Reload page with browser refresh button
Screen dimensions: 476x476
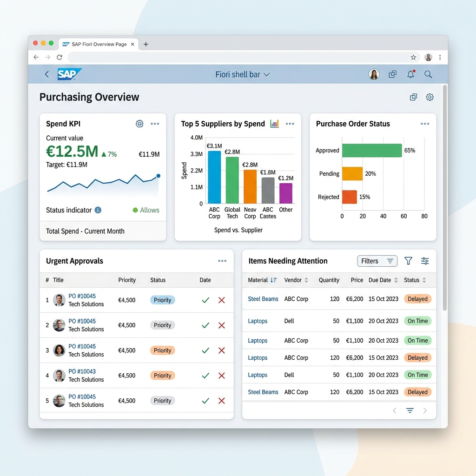coord(59,57)
